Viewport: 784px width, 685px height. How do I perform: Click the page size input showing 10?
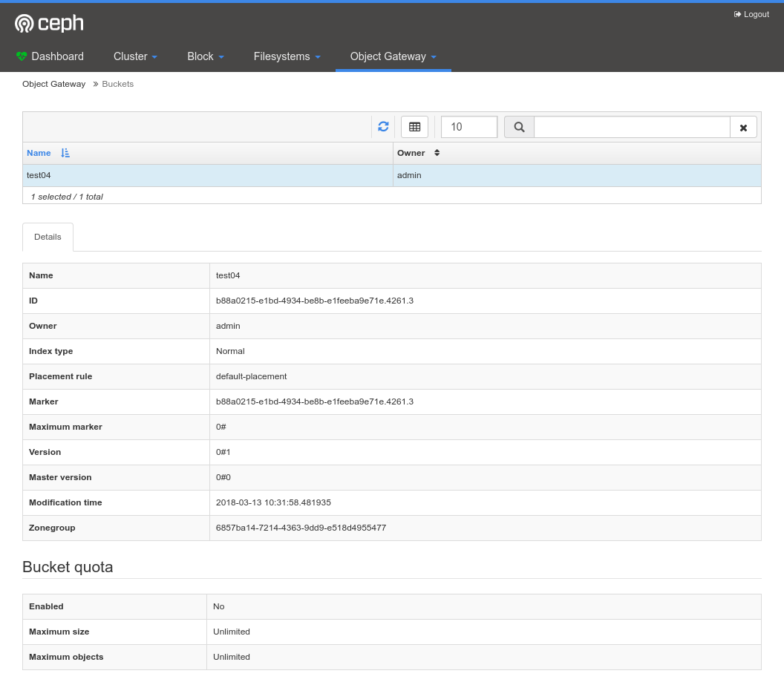468,126
